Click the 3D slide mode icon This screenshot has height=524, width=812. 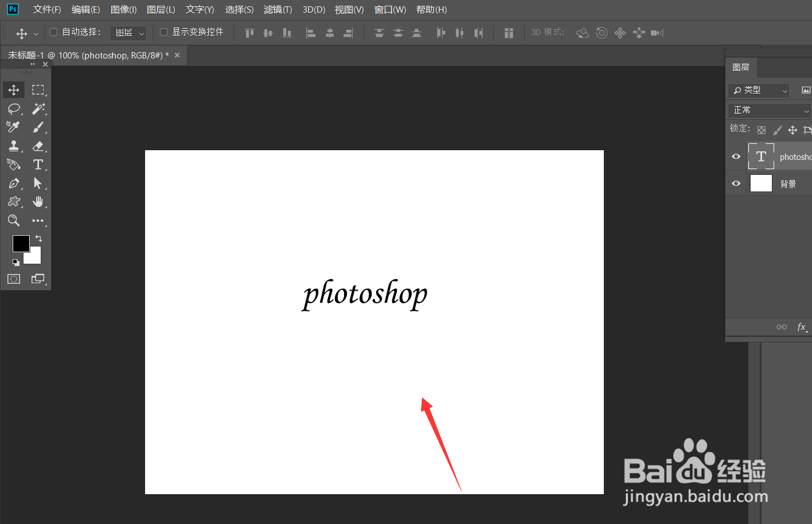click(x=639, y=33)
